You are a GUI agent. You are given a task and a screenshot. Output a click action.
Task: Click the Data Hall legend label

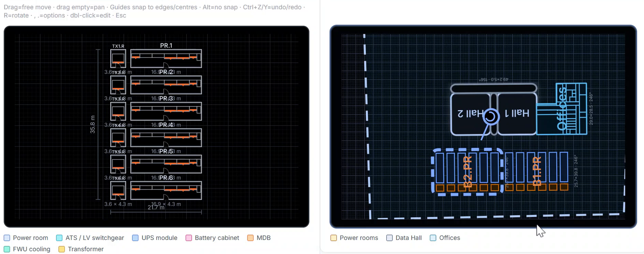point(409,238)
